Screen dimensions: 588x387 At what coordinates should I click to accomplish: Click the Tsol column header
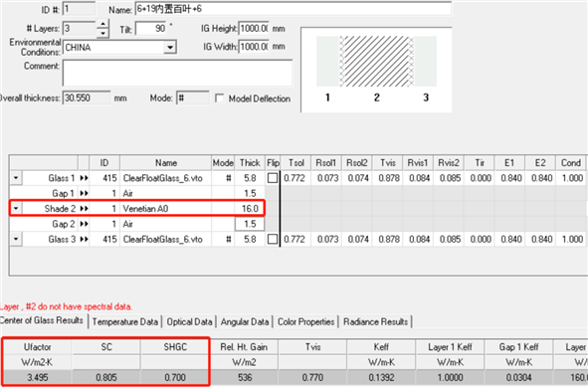(295, 163)
